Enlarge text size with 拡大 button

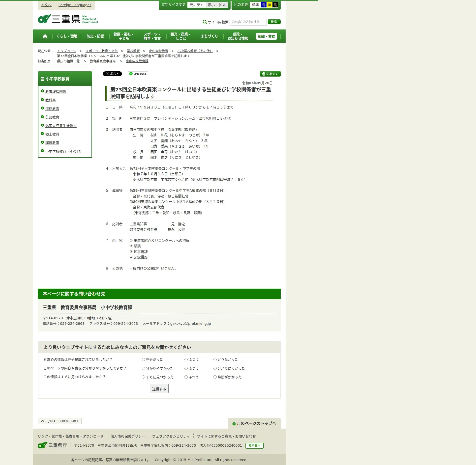222,5
